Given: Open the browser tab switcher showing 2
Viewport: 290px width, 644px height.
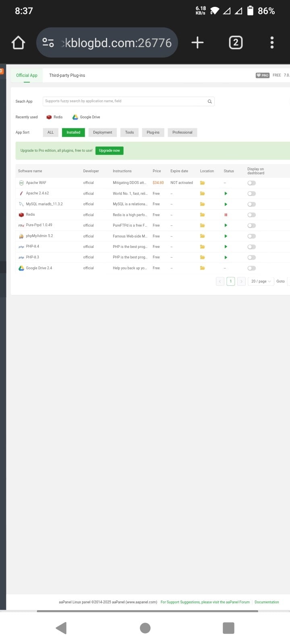Looking at the screenshot, I should tap(236, 43).
